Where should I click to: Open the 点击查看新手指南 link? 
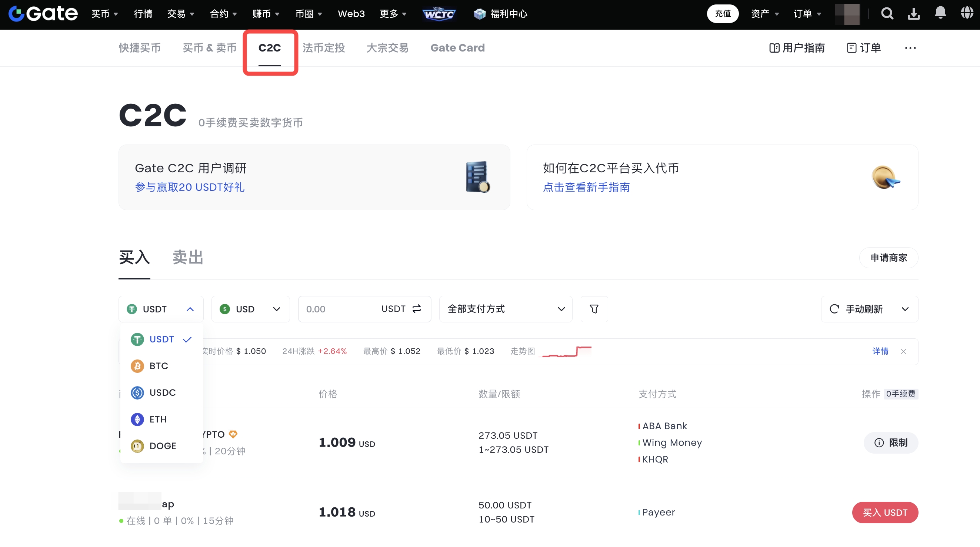[x=586, y=187]
